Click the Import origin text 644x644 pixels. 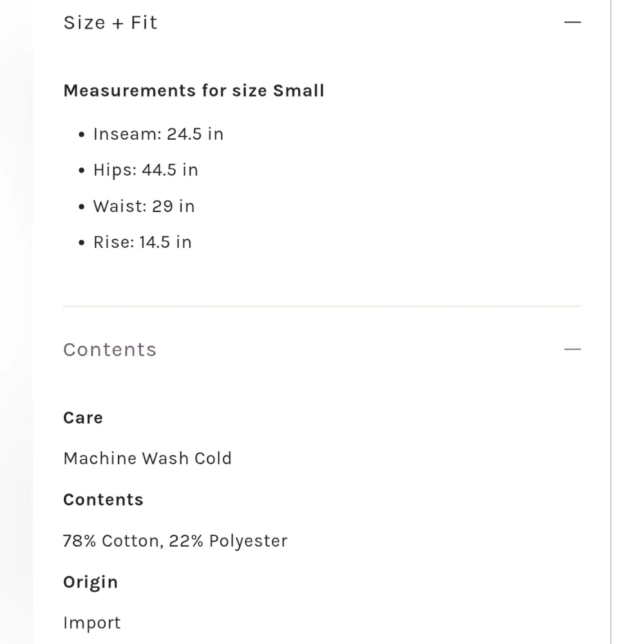coord(92,623)
